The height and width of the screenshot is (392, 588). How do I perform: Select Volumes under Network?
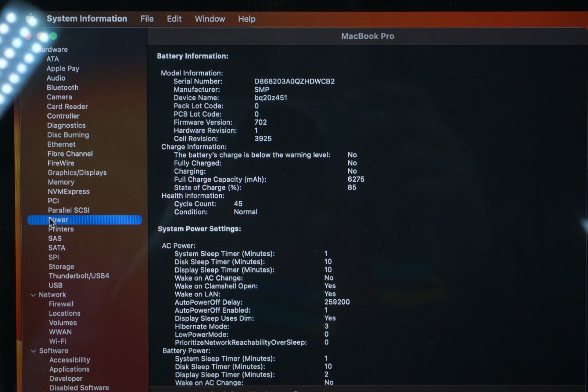point(63,323)
